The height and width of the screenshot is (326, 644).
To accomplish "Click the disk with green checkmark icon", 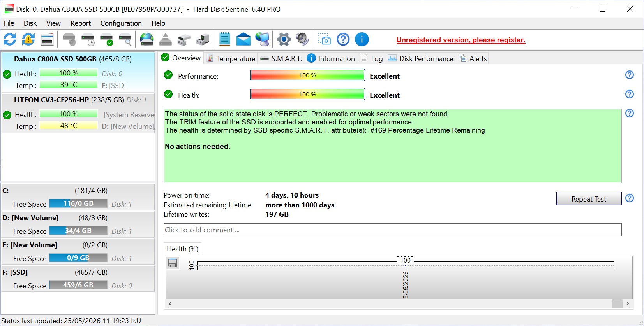I will (106, 39).
